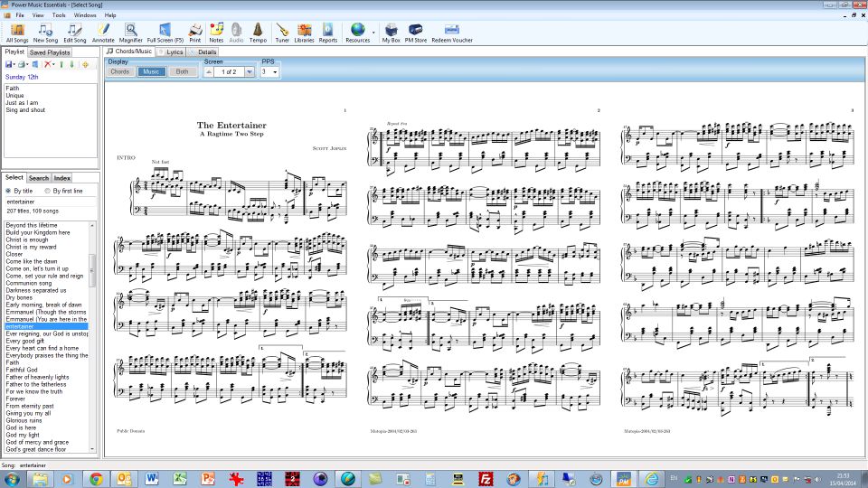Select the By title radio button
Screen dimensions: 868x488
9,191
